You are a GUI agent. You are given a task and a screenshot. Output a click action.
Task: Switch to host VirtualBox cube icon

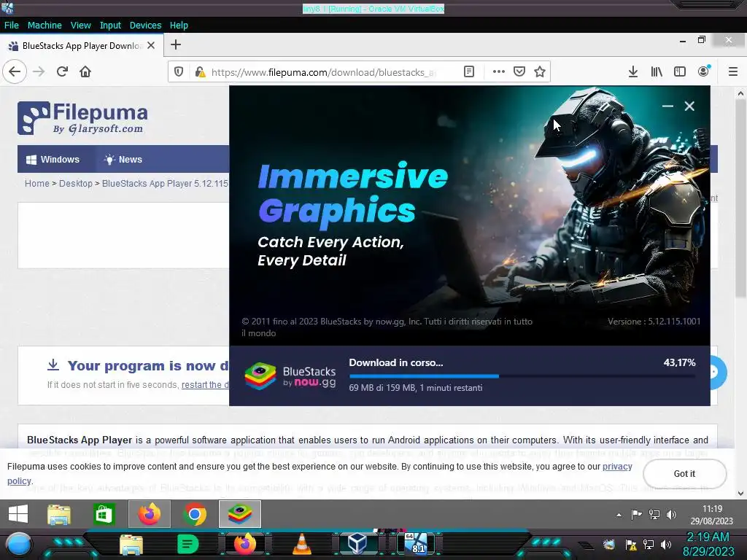(x=357, y=544)
